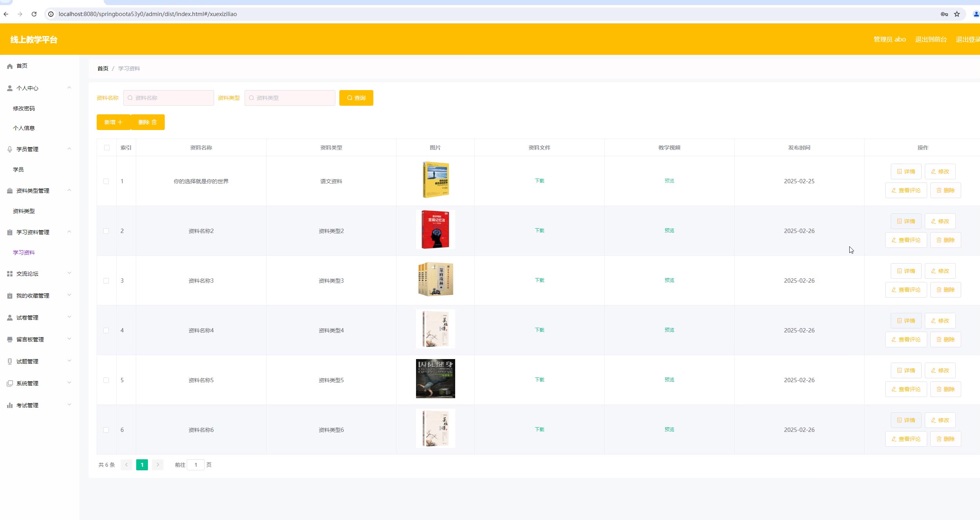The image size is (980, 520).
Task: Check the checkbox for 资料名称5
Action: 106,380
